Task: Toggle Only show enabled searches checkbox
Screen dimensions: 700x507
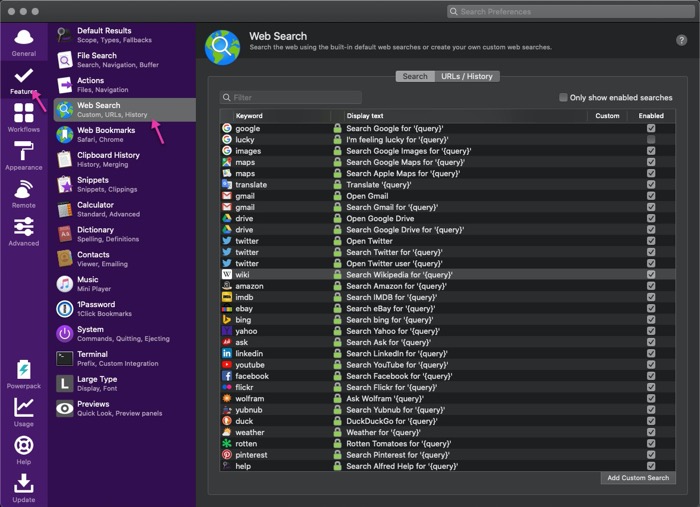Action: click(563, 97)
